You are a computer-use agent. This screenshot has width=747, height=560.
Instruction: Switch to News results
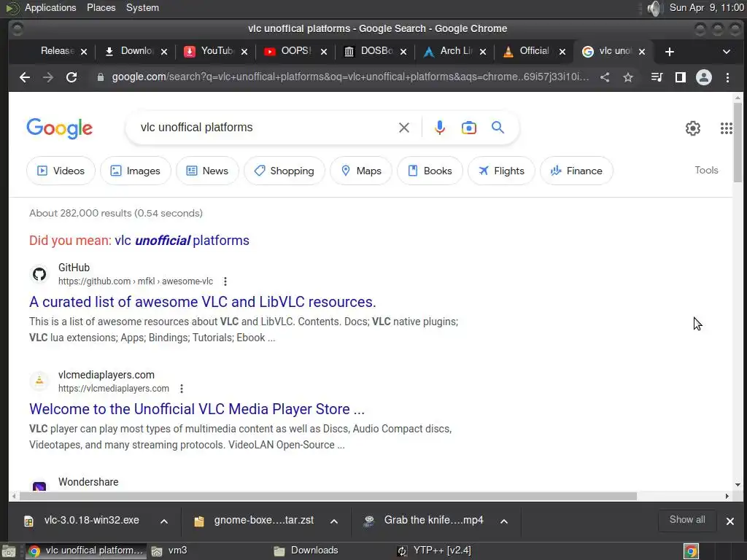click(207, 171)
